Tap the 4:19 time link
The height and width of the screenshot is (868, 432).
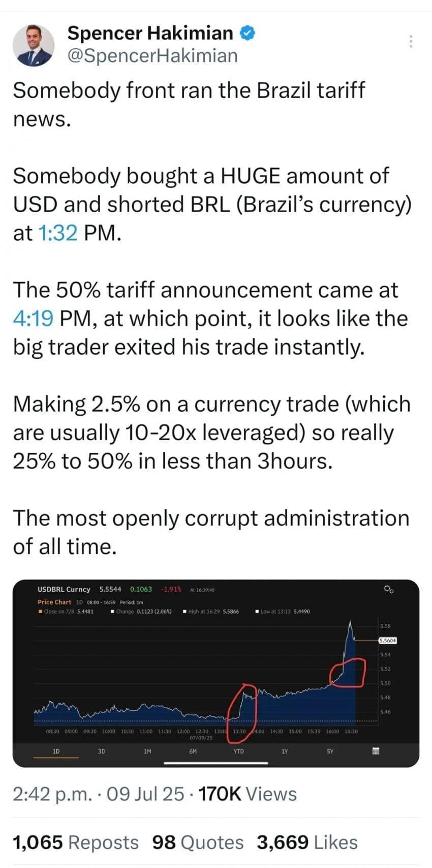click(x=33, y=319)
